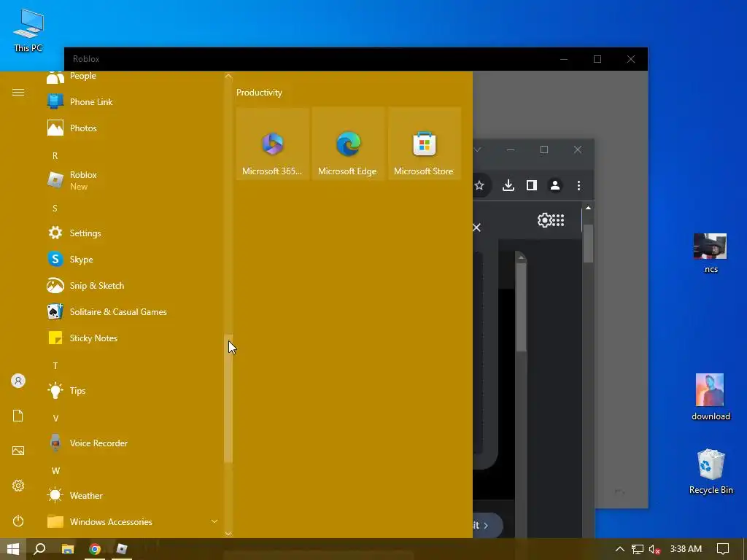Click the Productivity group heading

tap(259, 93)
